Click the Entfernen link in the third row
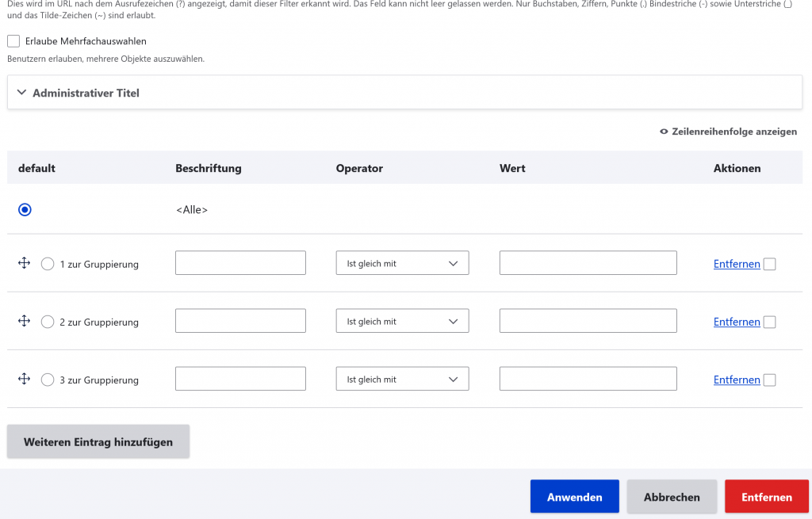Image resolution: width=812 pixels, height=519 pixels. pos(737,380)
